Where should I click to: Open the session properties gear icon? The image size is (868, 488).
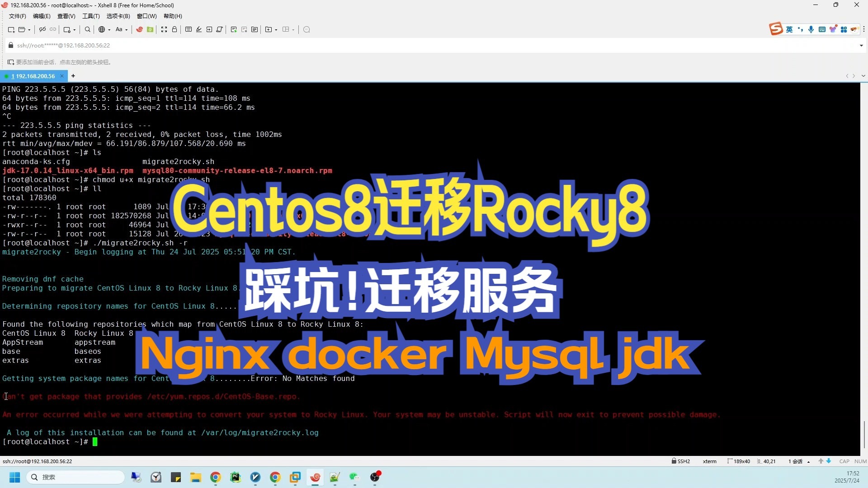click(67, 30)
